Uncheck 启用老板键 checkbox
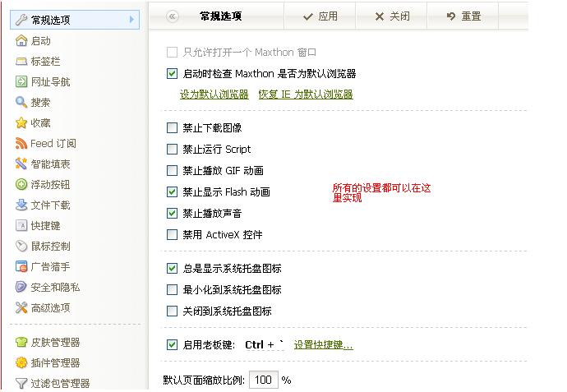The width and height of the screenshot is (567, 392). point(172,344)
